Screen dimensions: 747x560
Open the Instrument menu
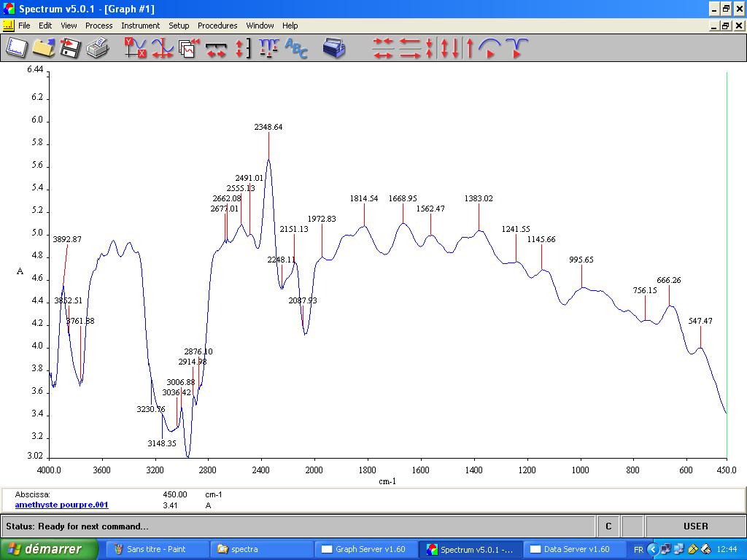tap(140, 26)
